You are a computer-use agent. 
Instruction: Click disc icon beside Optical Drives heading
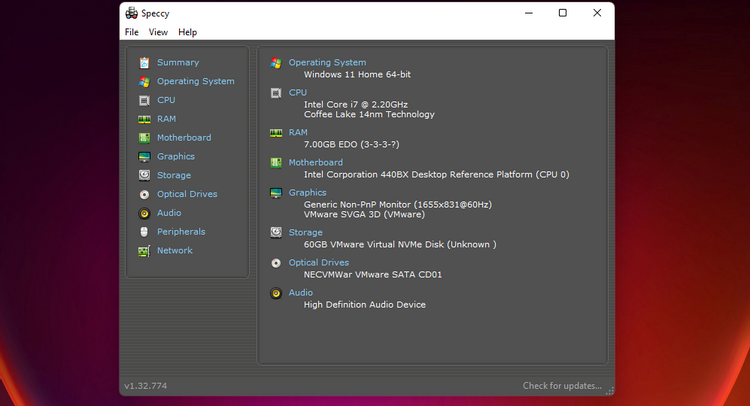[x=276, y=263]
